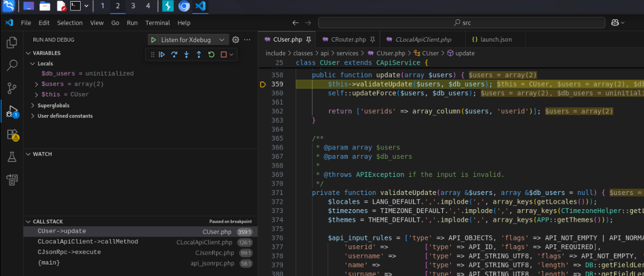Open the Terminal menu

tap(158, 23)
